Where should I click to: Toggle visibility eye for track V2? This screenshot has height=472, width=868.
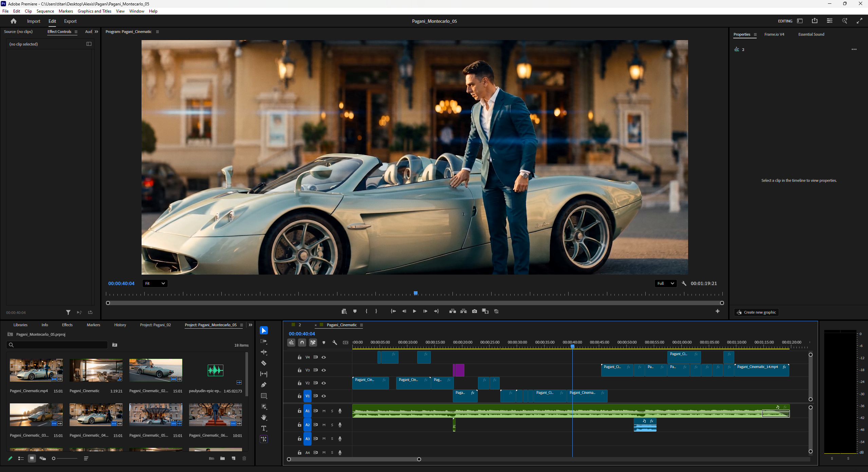324,383
